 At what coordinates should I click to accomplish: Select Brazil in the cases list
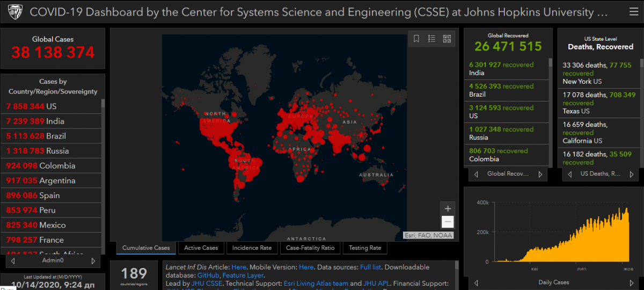(51, 136)
